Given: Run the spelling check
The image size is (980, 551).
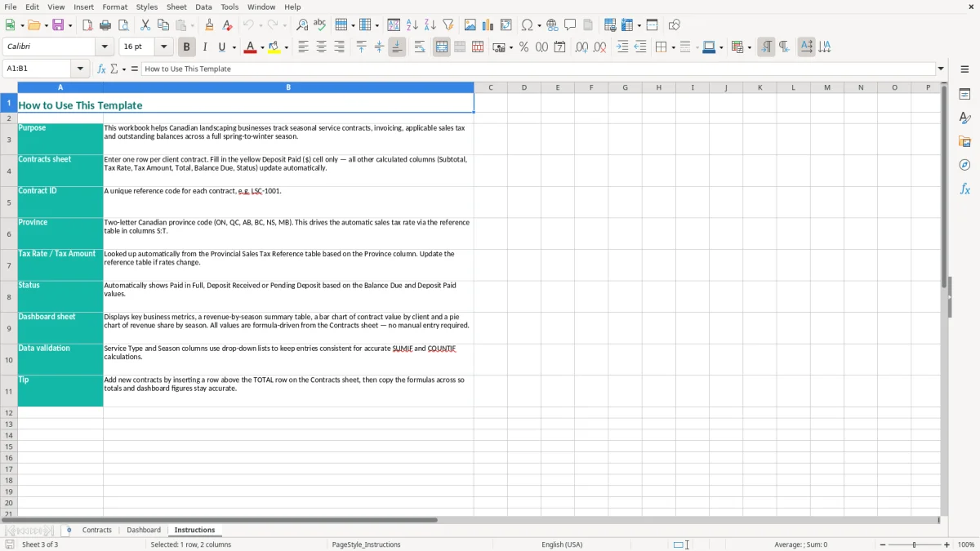Looking at the screenshot, I should pyautogui.click(x=320, y=25).
